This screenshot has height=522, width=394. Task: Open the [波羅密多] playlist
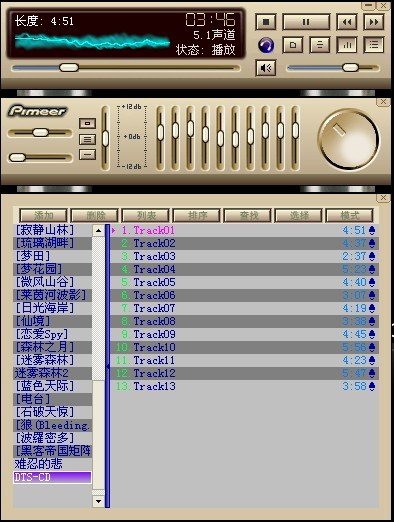(x=52, y=438)
